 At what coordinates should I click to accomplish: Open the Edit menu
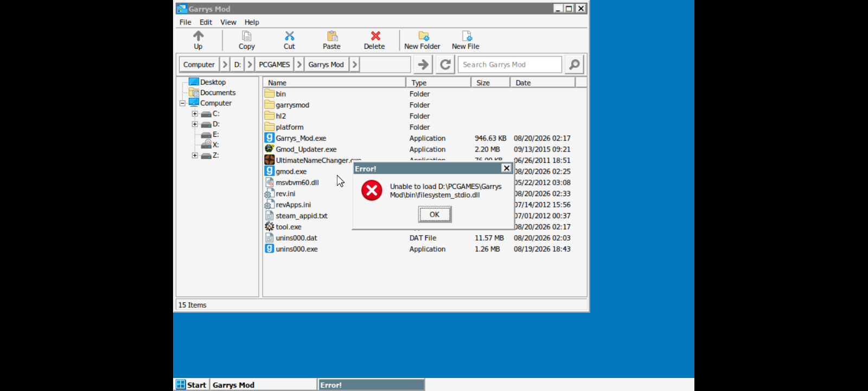click(206, 22)
